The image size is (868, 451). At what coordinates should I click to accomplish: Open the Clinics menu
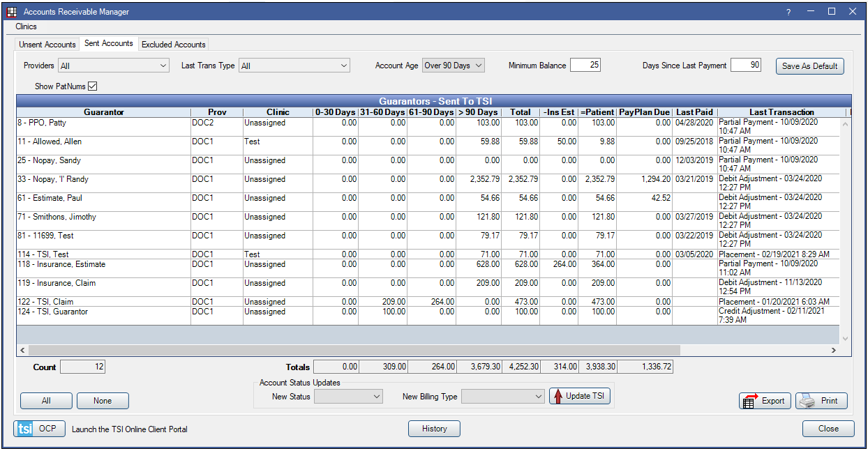pos(27,26)
